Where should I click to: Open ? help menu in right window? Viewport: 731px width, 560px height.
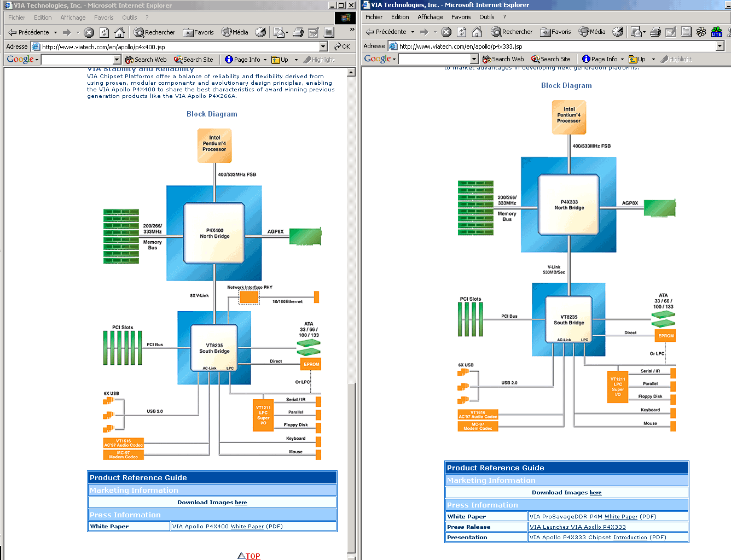pyautogui.click(x=504, y=17)
